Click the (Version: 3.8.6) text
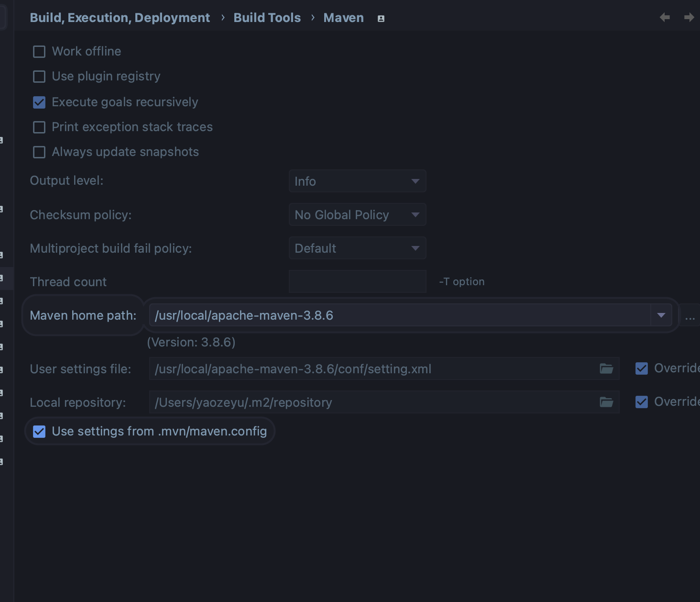 point(191,342)
